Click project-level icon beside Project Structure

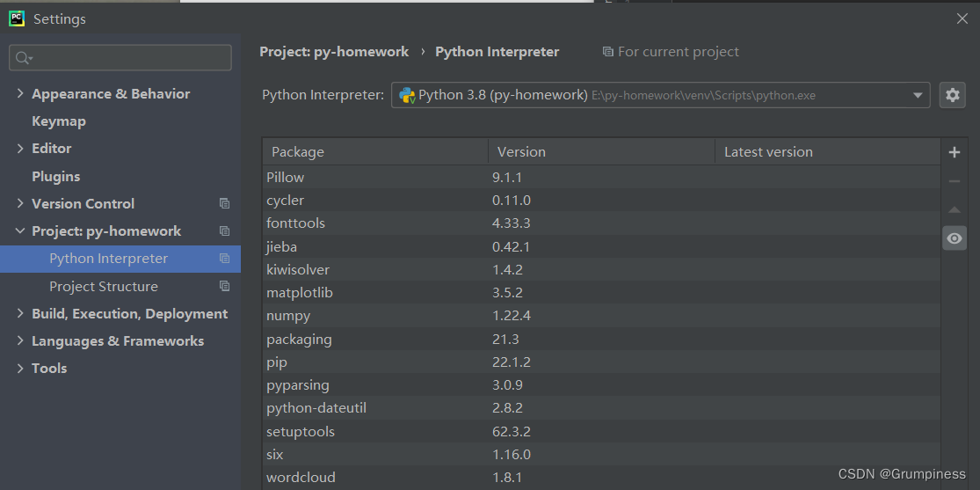(224, 286)
